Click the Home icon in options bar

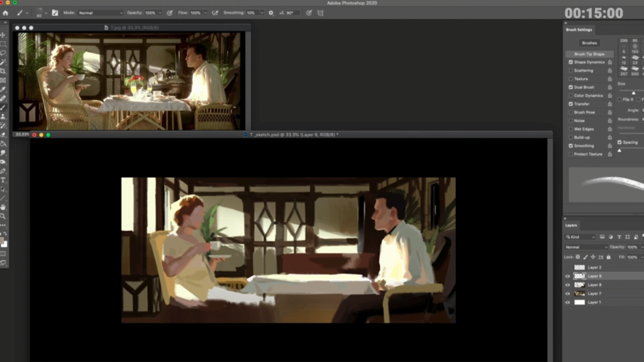click(x=6, y=13)
